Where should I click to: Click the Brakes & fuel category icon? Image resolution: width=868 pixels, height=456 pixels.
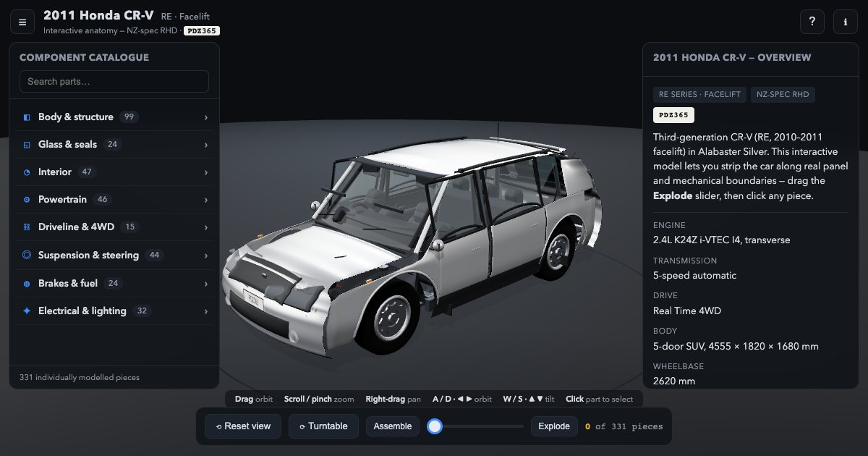[x=27, y=283]
